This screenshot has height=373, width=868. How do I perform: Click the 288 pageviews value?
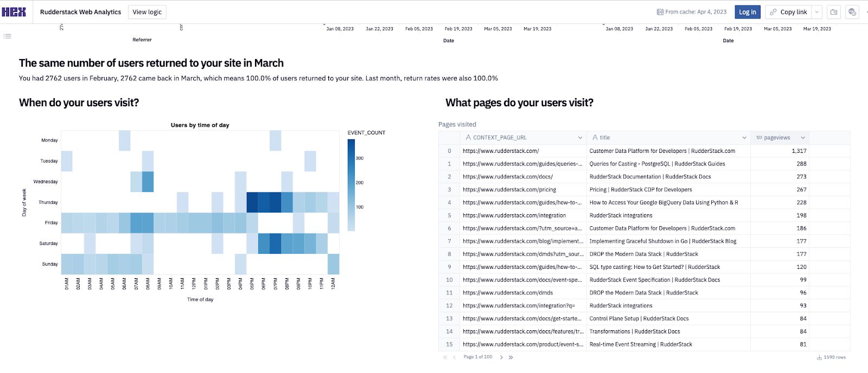801,164
